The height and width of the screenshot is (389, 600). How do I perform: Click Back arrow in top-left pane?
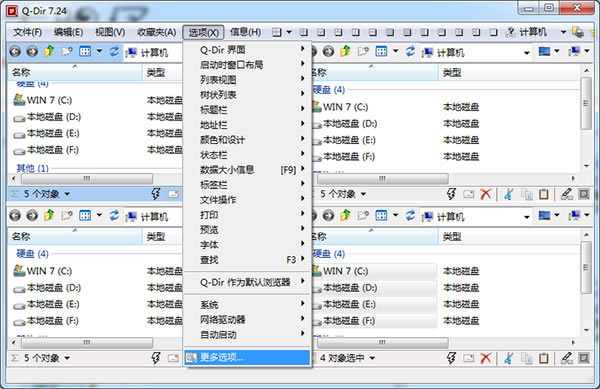point(15,51)
